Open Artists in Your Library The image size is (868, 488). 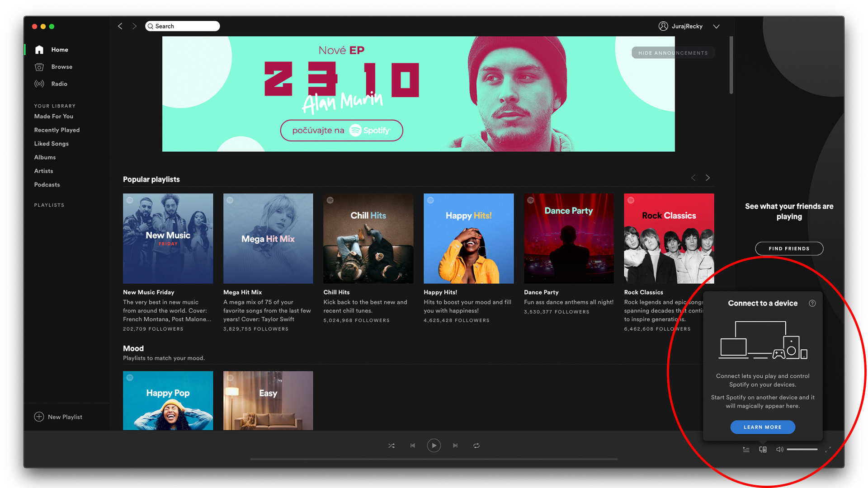tap(44, 171)
